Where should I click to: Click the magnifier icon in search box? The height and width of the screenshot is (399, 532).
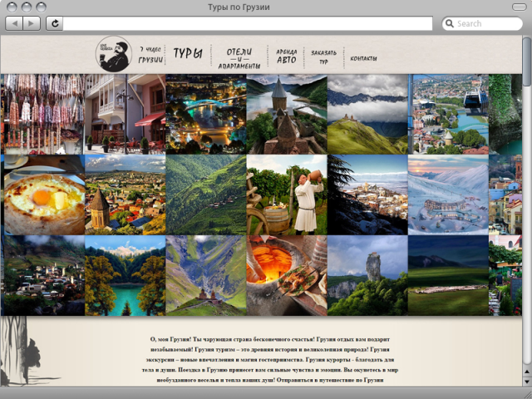coord(450,23)
